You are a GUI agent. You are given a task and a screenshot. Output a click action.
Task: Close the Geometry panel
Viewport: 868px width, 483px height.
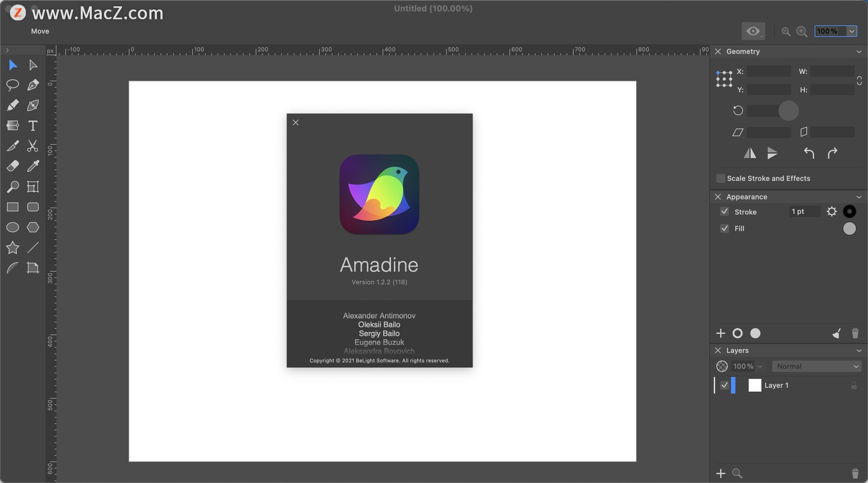(x=717, y=52)
